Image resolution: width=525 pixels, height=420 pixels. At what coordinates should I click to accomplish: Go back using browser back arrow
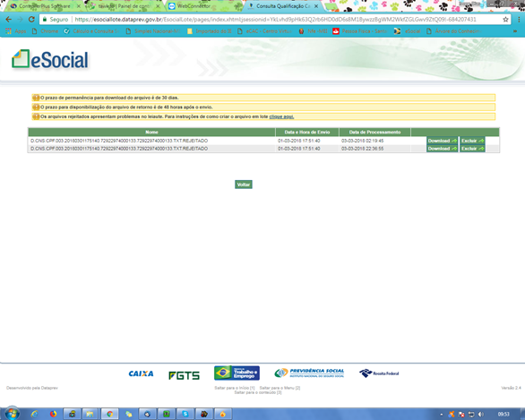click(9, 20)
